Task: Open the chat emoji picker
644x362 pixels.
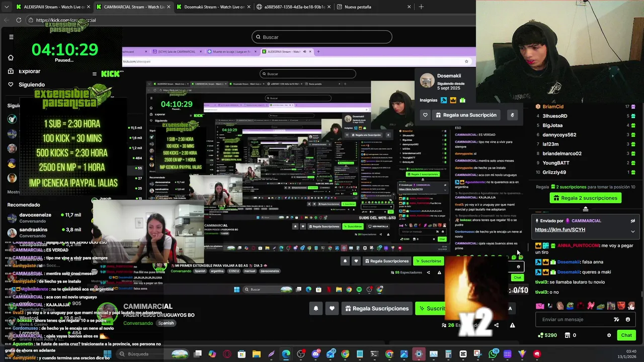Action: [627, 319]
